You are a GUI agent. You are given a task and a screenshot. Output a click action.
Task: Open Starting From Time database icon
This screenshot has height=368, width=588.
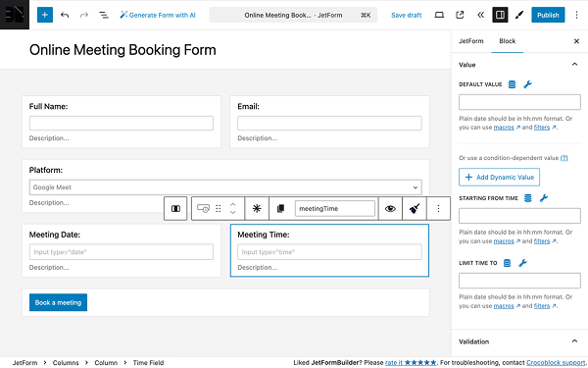[x=528, y=198]
